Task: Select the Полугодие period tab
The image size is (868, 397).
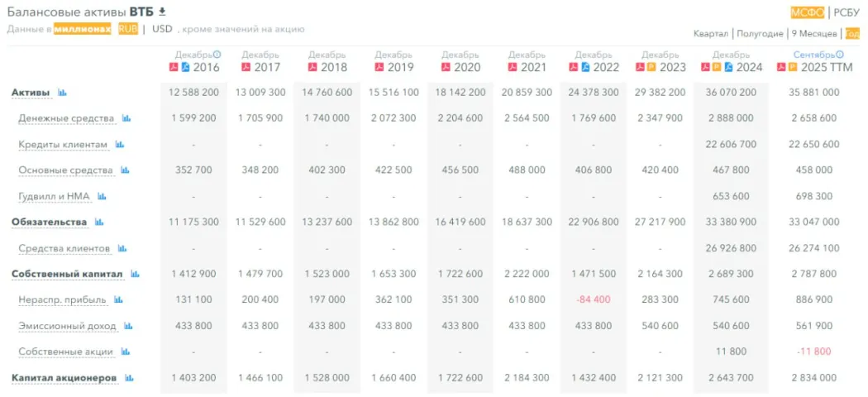Action: click(760, 34)
